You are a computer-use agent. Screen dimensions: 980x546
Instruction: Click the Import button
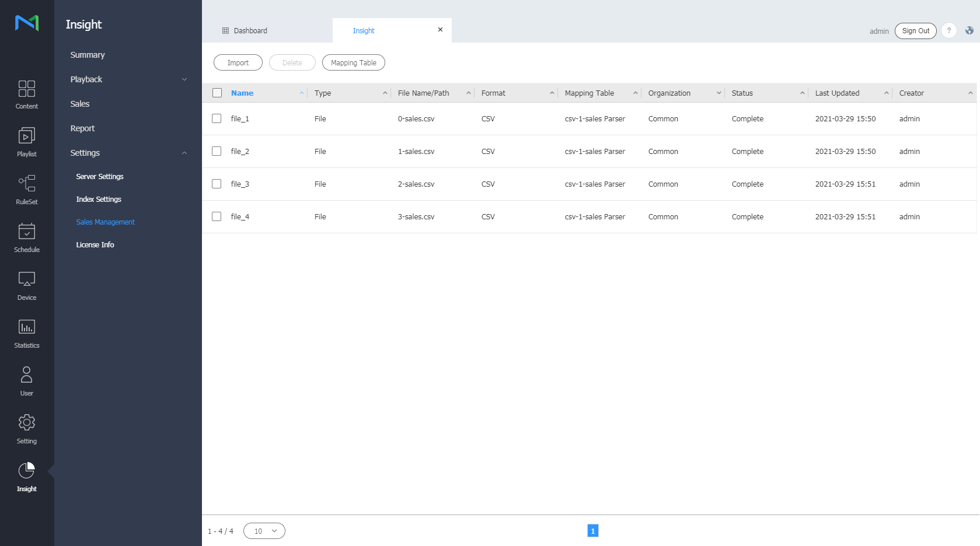[238, 63]
